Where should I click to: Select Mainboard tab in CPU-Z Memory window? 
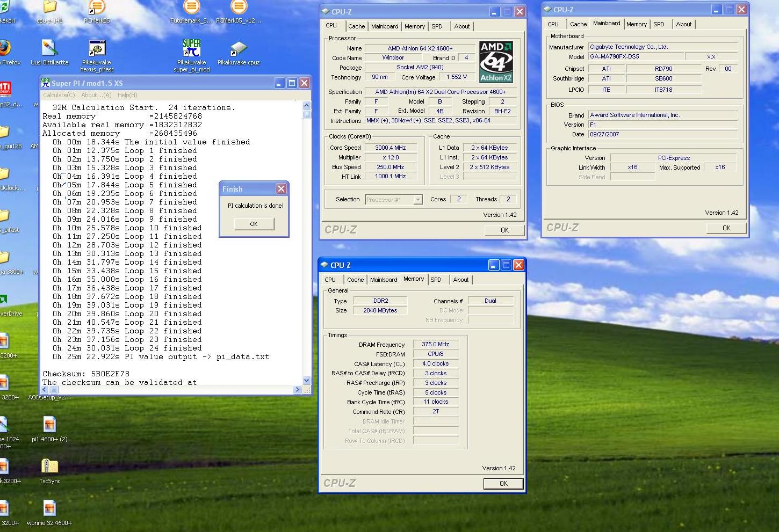(384, 280)
